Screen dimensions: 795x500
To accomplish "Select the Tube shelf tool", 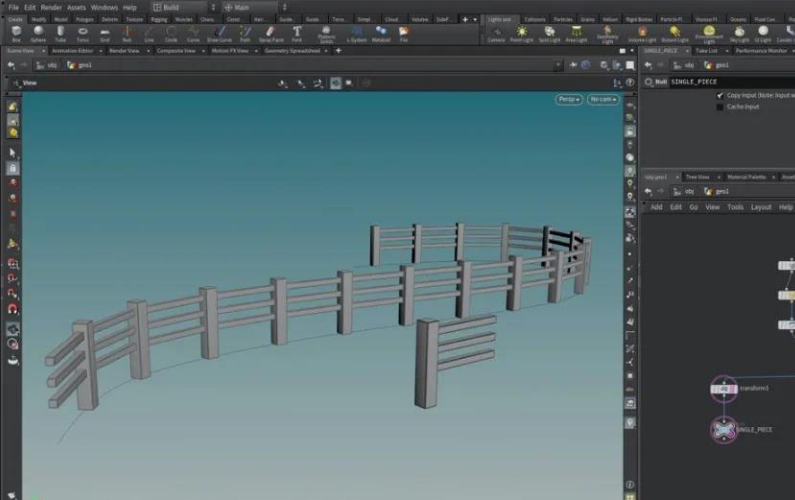I will pyautogui.click(x=60, y=34).
